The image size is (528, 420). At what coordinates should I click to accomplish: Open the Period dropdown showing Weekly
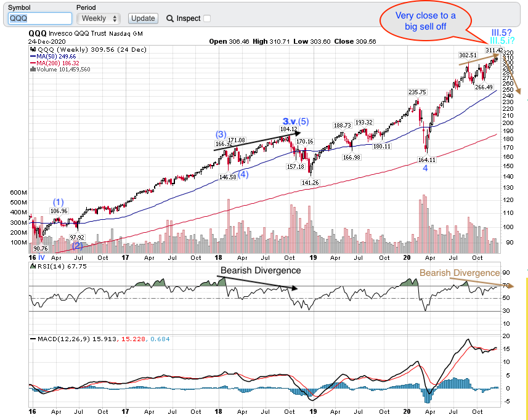98,18
